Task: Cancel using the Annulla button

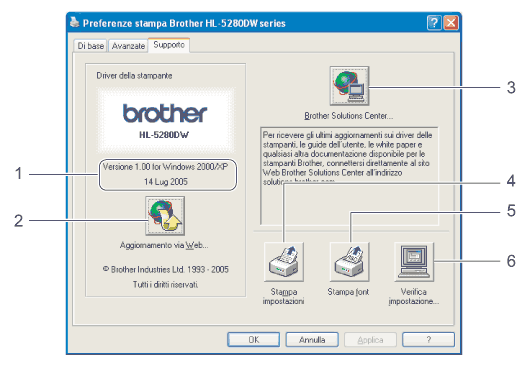Action: (x=312, y=340)
